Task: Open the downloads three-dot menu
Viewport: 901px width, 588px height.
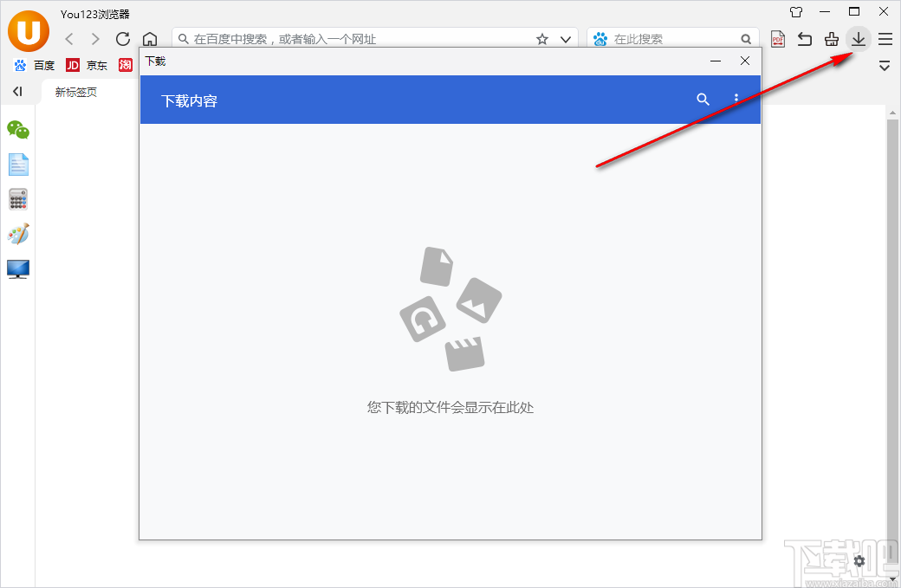Action: [736, 99]
